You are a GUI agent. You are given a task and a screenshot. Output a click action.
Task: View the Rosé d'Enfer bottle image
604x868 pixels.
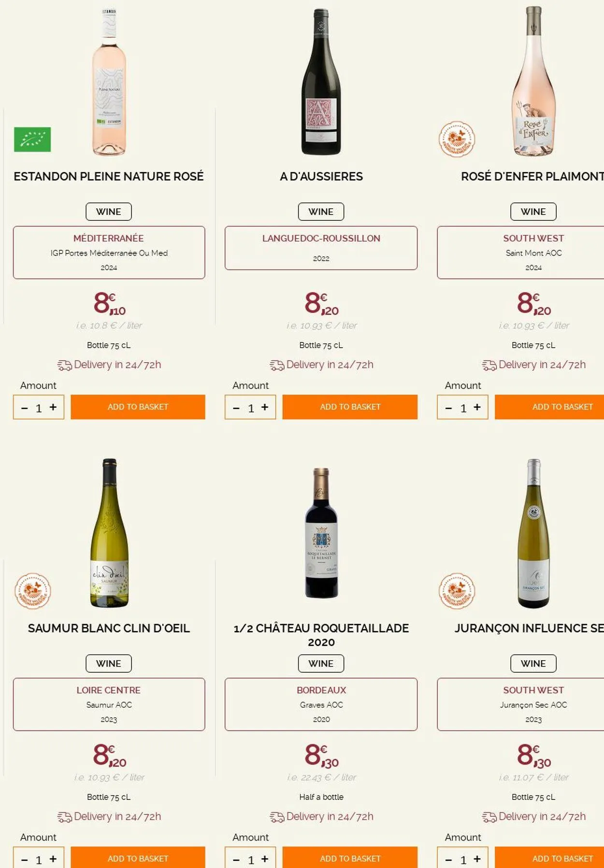(533, 82)
